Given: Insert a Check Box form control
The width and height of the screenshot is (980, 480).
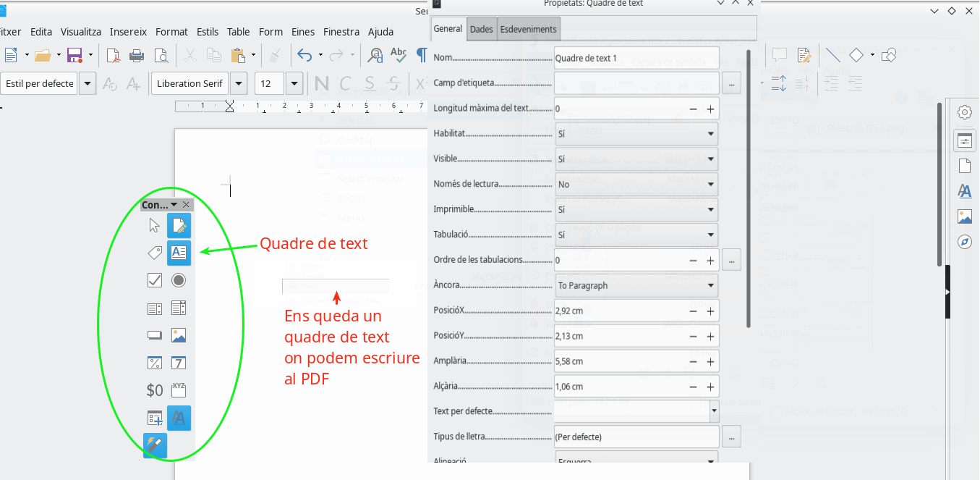Looking at the screenshot, I should (154, 280).
